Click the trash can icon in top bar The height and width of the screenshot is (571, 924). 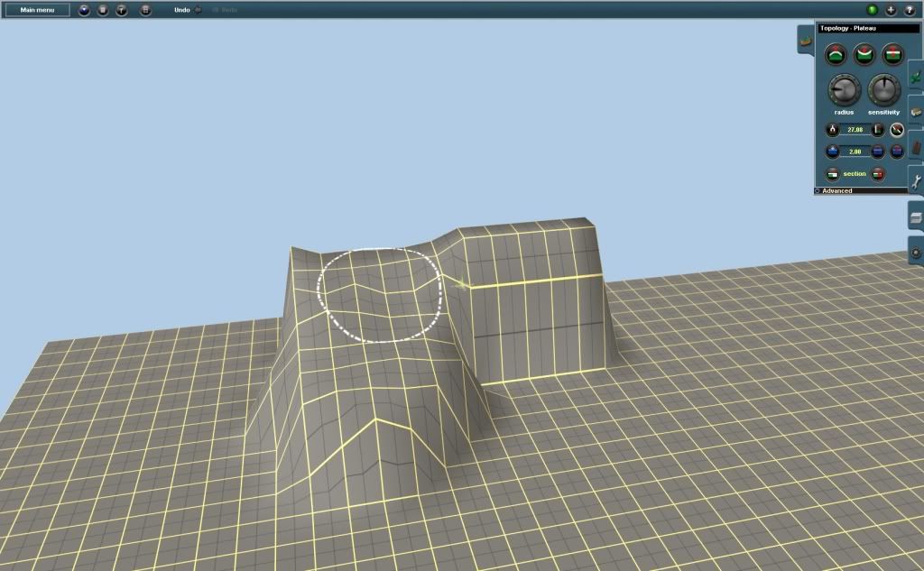[103, 10]
